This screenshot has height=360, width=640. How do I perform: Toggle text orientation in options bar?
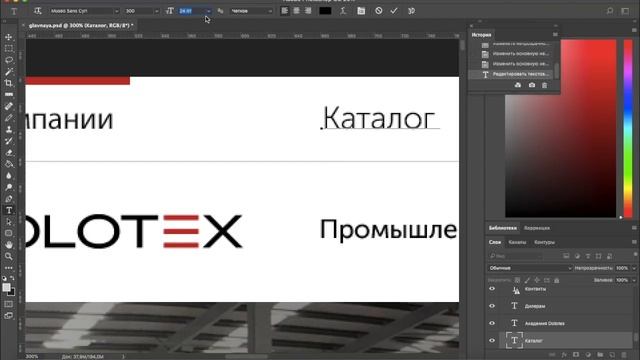click(38, 11)
